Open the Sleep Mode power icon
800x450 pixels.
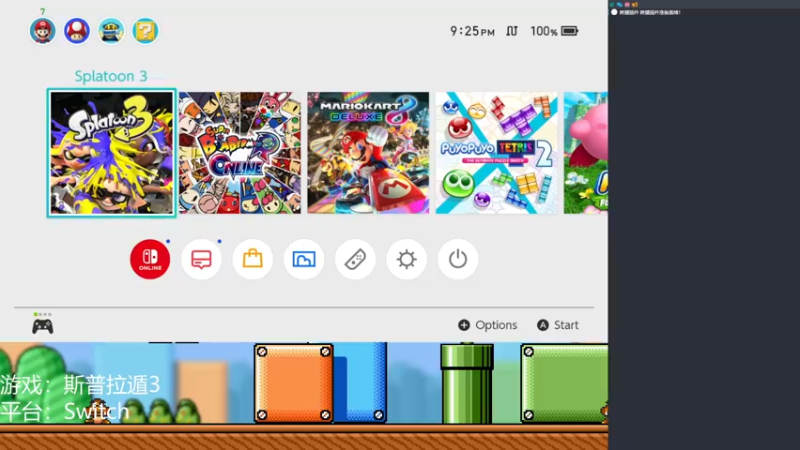(x=458, y=259)
